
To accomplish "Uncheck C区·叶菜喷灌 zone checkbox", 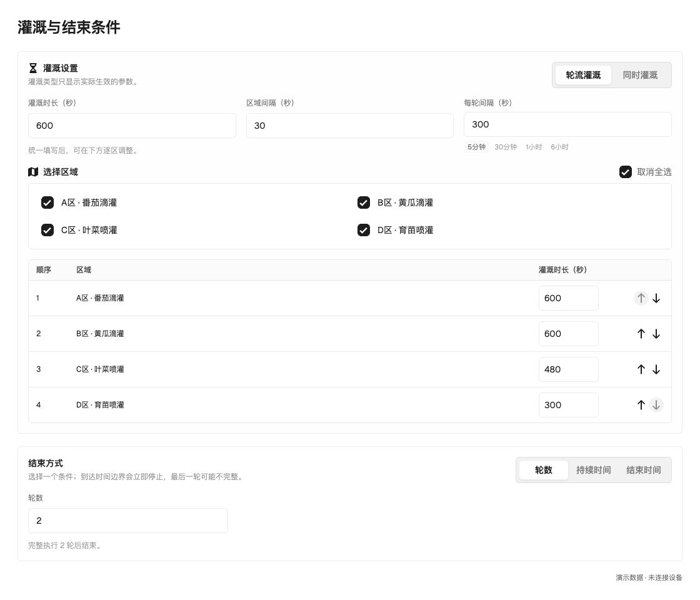I will tap(47, 230).
